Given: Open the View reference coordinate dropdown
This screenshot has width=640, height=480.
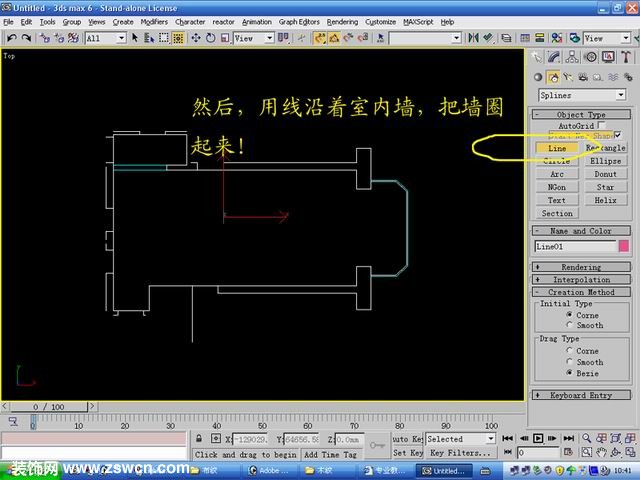Looking at the screenshot, I should click(253, 38).
